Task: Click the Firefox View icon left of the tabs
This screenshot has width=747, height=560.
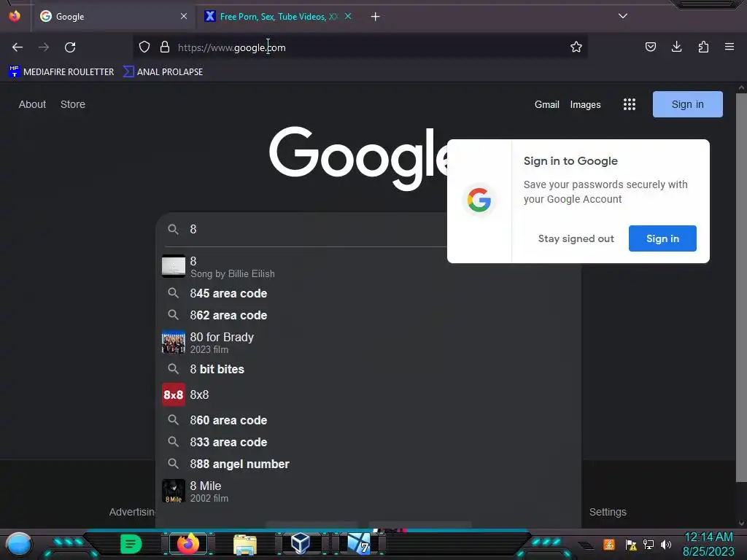Action: pyautogui.click(x=15, y=16)
